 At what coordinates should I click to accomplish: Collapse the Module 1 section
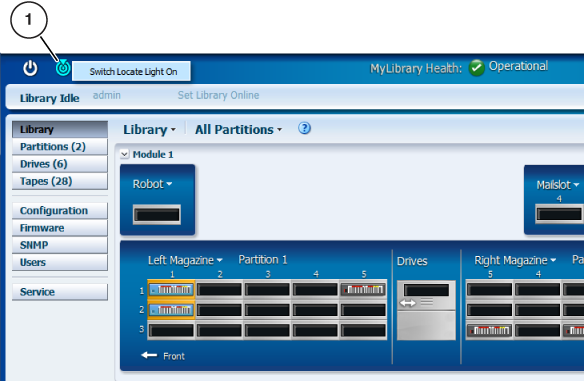(x=125, y=154)
